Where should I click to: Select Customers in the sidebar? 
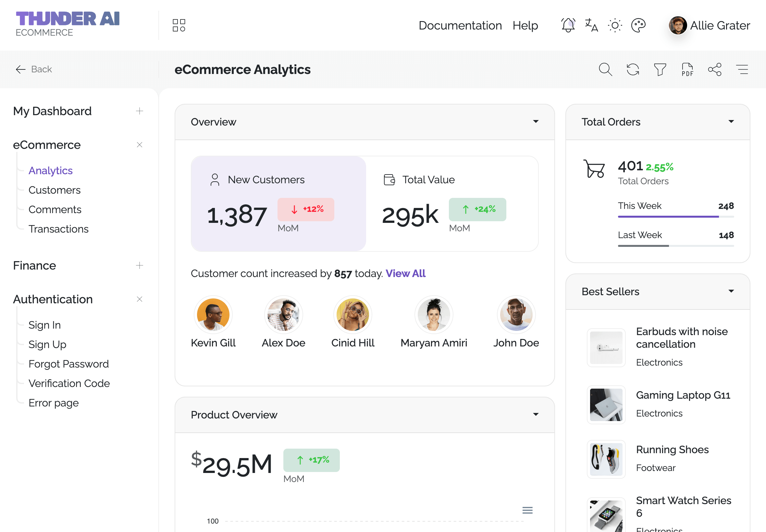point(54,190)
